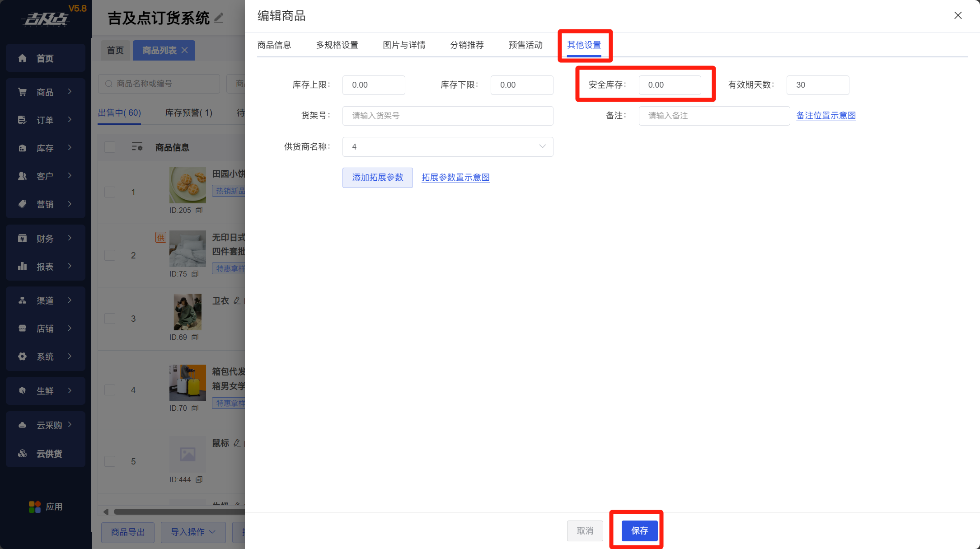This screenshot has width=980, height=549.
Task: Click the pencil icon beside 吉及点订货系统
Action: (219, 18)
